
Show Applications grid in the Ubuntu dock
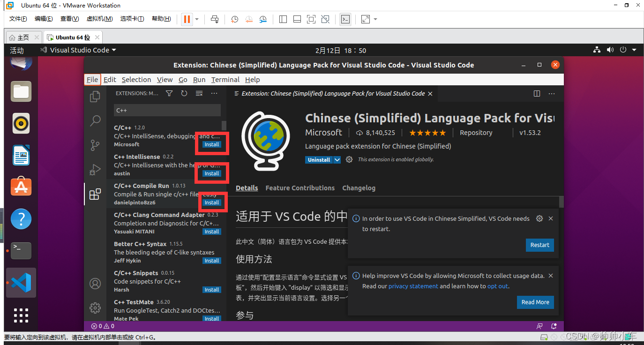point(21,315)
